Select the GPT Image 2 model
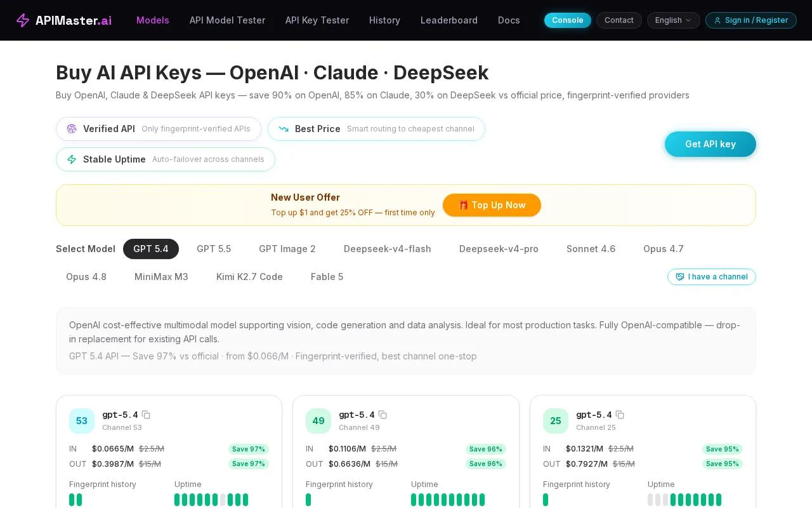 tap(287, 249)
